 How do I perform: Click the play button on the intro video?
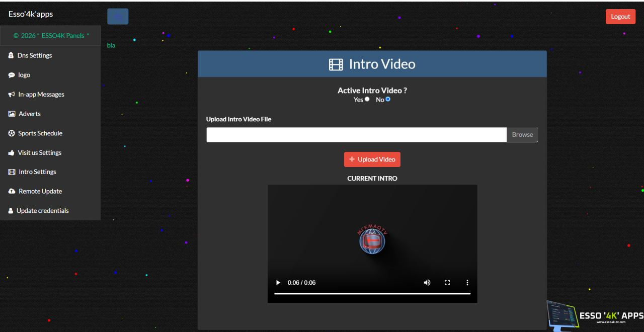tap(278, 283)
